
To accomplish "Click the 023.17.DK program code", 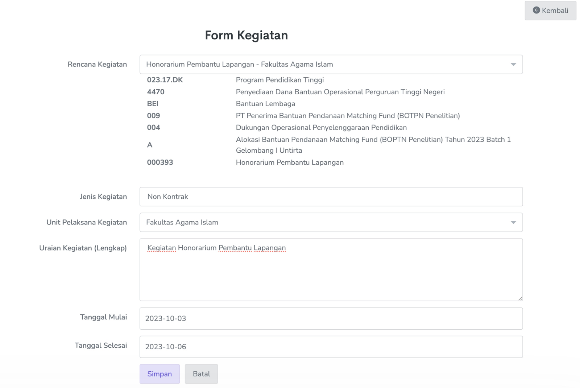I will [165, 80].
